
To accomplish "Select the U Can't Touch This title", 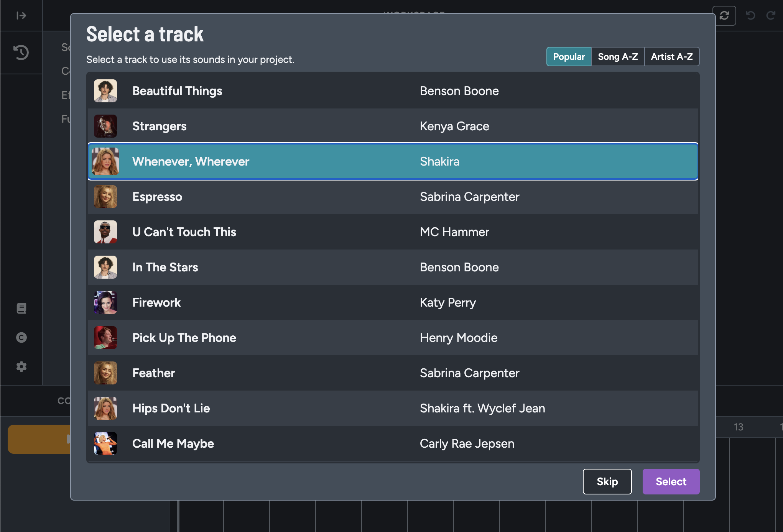I will click(x=184, y=232).
